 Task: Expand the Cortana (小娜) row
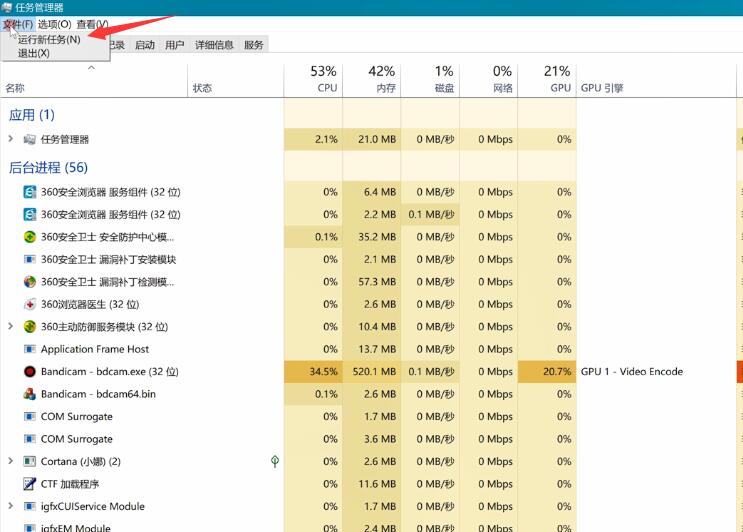(x=10, y=460)
